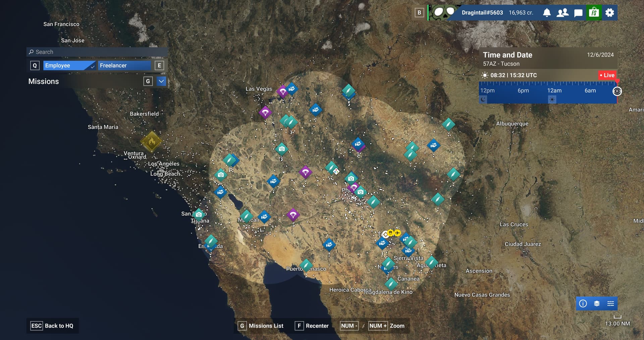Select the yellow helmet pilot icon at Tucson
Viewport: 644px width, 340px height.
click(390, 233)
